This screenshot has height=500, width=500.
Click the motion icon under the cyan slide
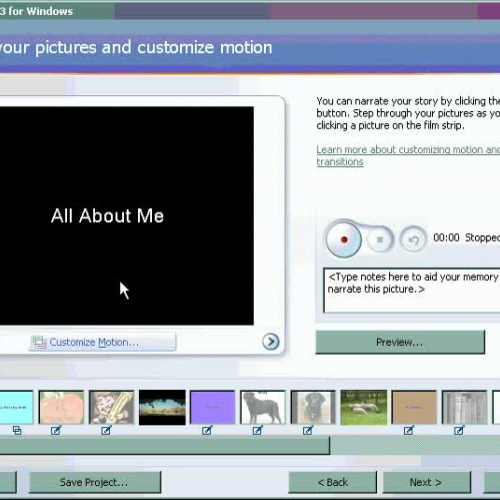point(17,430)
